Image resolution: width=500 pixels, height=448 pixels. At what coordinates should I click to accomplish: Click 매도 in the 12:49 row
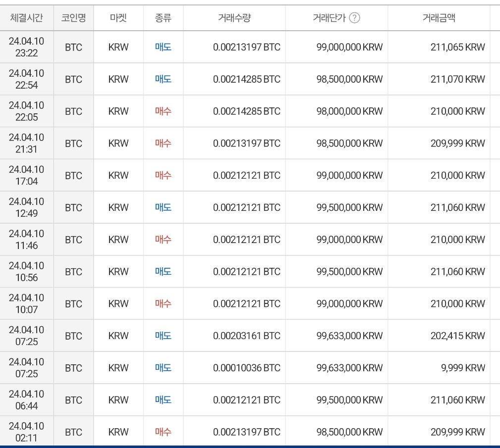pos(163,207)
